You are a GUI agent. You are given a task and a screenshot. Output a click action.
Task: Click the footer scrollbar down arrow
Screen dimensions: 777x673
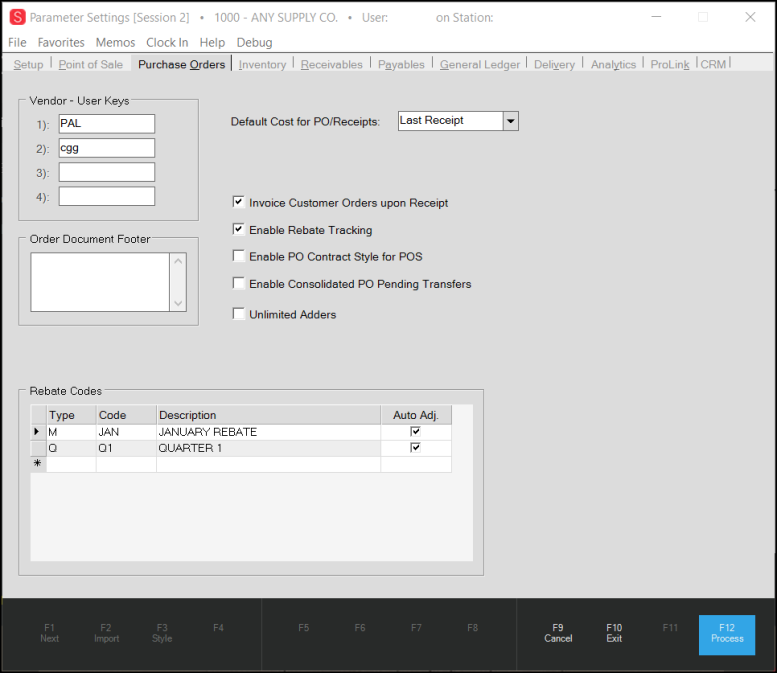coord(178,303)
